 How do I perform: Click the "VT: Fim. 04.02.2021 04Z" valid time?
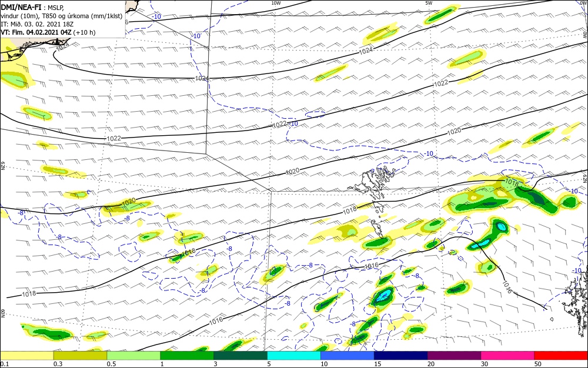click(36, 32)
